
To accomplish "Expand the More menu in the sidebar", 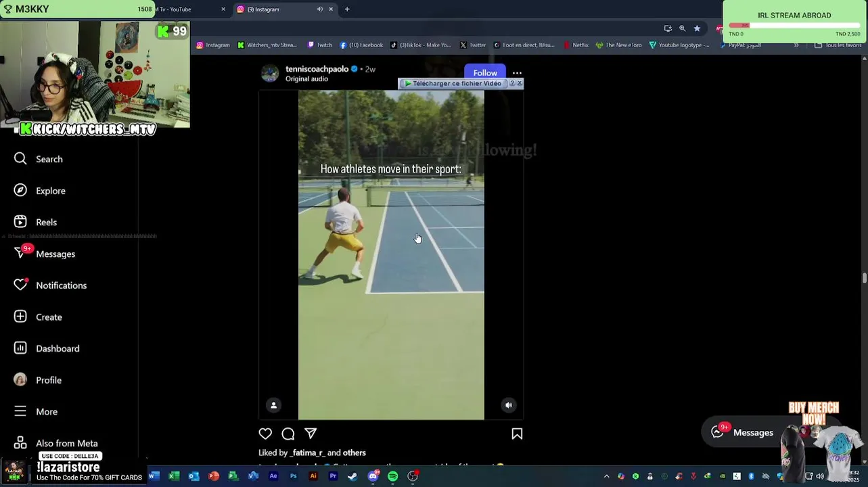I will pos(35,411).
